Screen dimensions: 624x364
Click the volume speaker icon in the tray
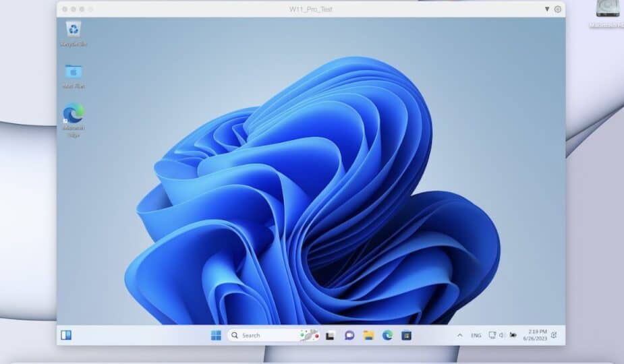coord(502,336)
